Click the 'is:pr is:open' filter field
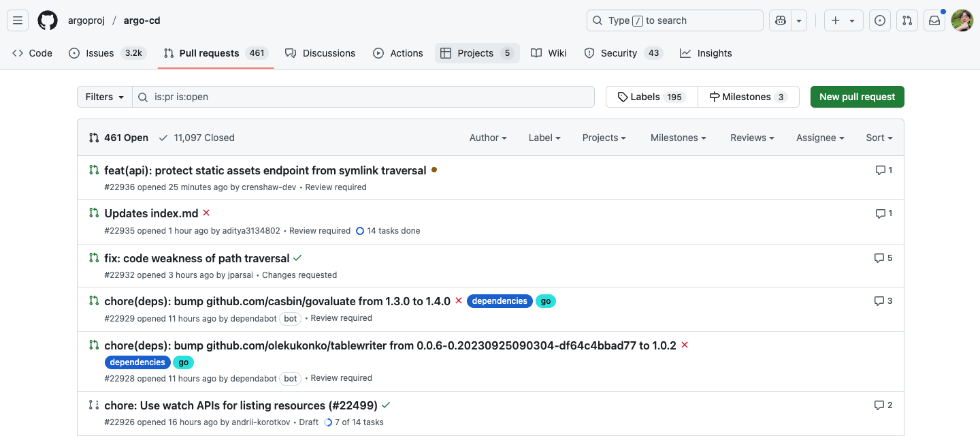Screen dimensions: 980x436 (363, 97)
